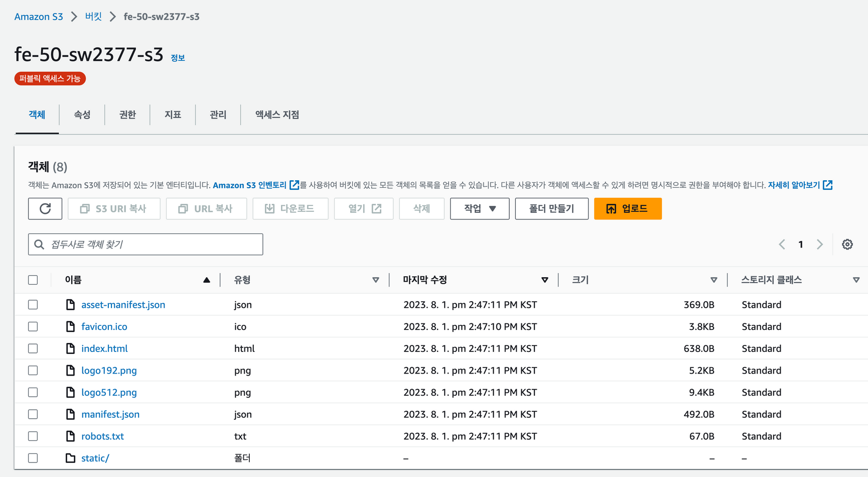Open the manifest.json object link
This screenshot has height=477, width=868.
pyautogui.click(x=110, y=414)
